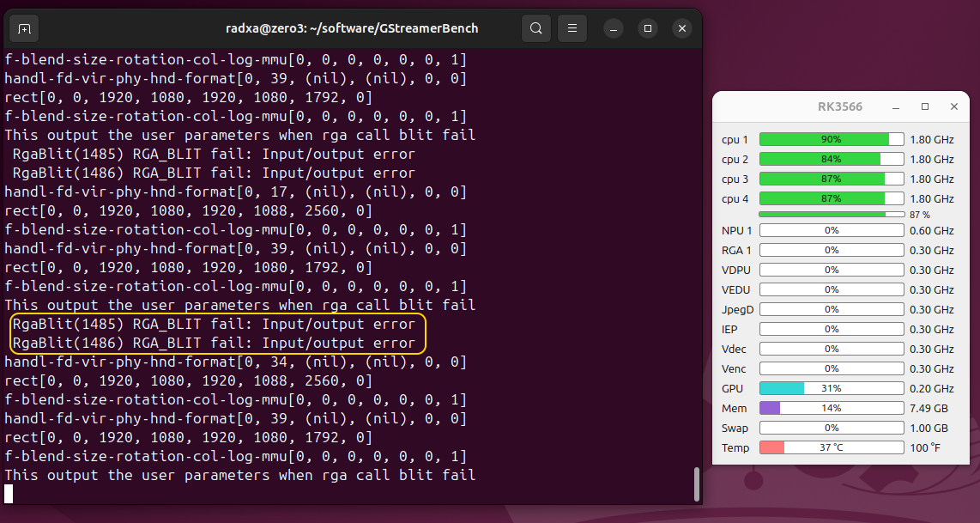
Task: Click the Vdec usage bar
Action: coord(832,349)
